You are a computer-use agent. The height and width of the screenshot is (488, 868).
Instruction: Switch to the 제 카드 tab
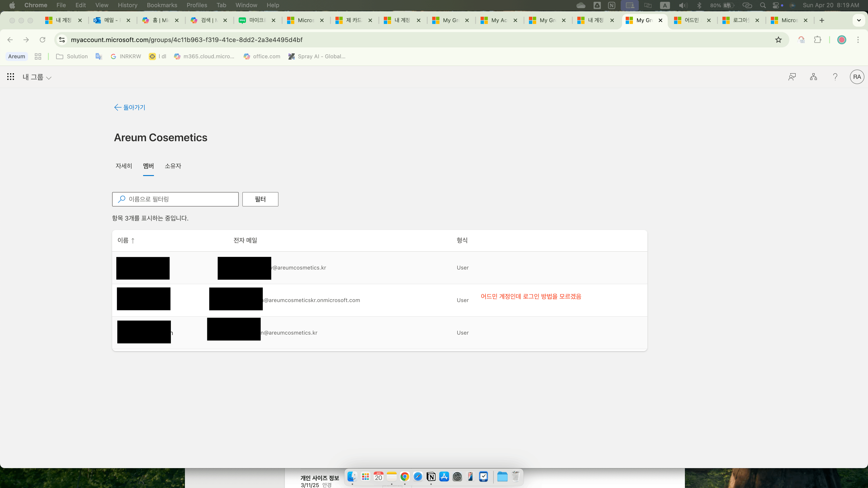[354, 21]
